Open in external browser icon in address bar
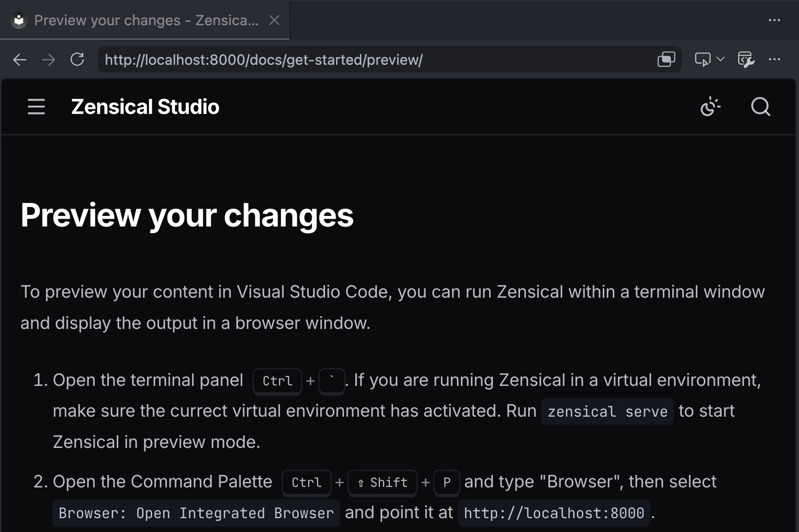The height and width of the screenshot is (532, 799). [x=666, y=59]
